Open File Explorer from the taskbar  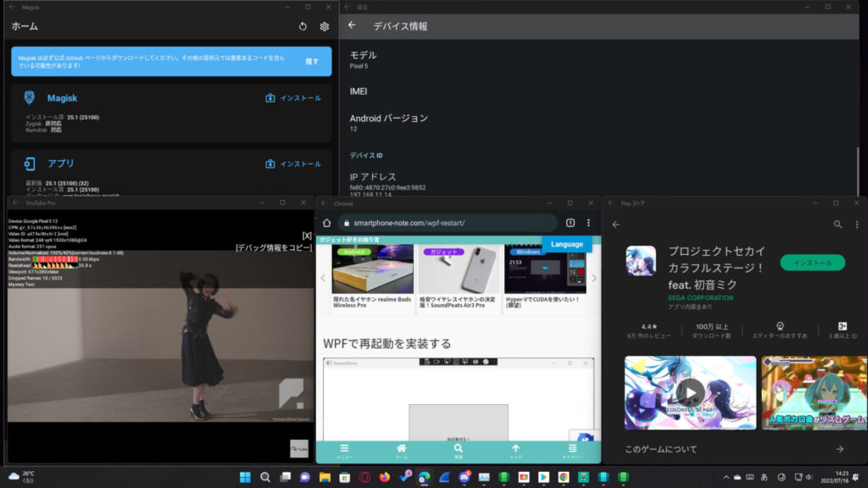pos(325,477)
